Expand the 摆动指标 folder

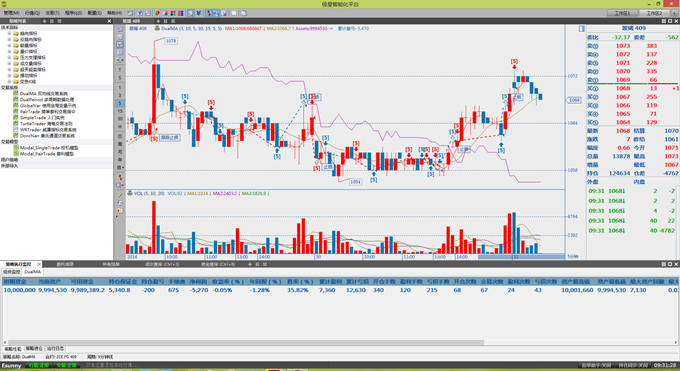pyautogui.click(x=9, y=76)
